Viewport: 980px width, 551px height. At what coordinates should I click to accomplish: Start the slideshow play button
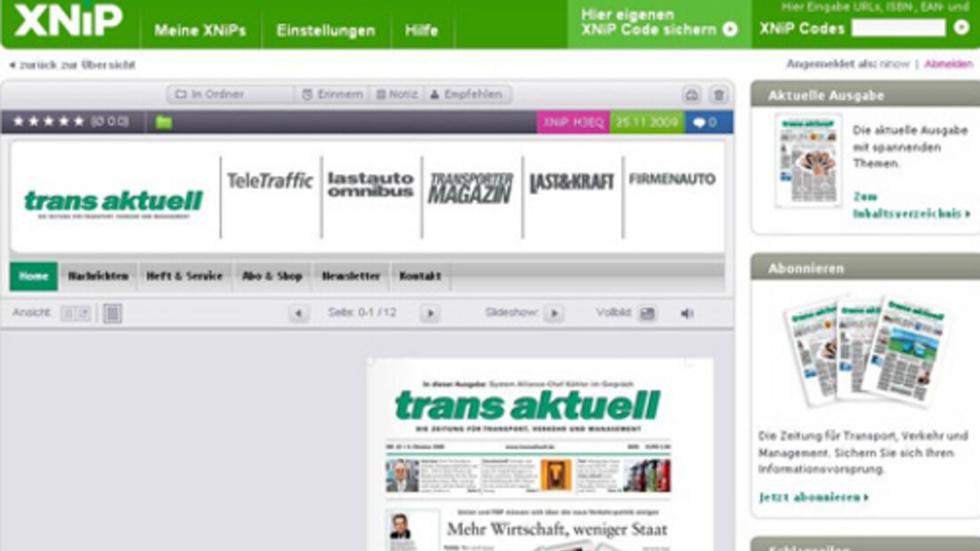click(x=553, y=313)
